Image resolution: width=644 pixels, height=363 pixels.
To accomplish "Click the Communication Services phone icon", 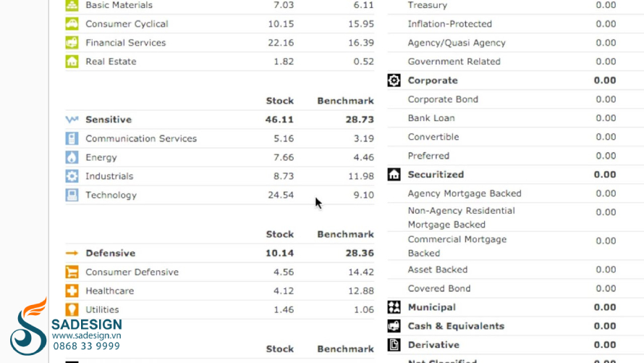I will coord(72,138).
